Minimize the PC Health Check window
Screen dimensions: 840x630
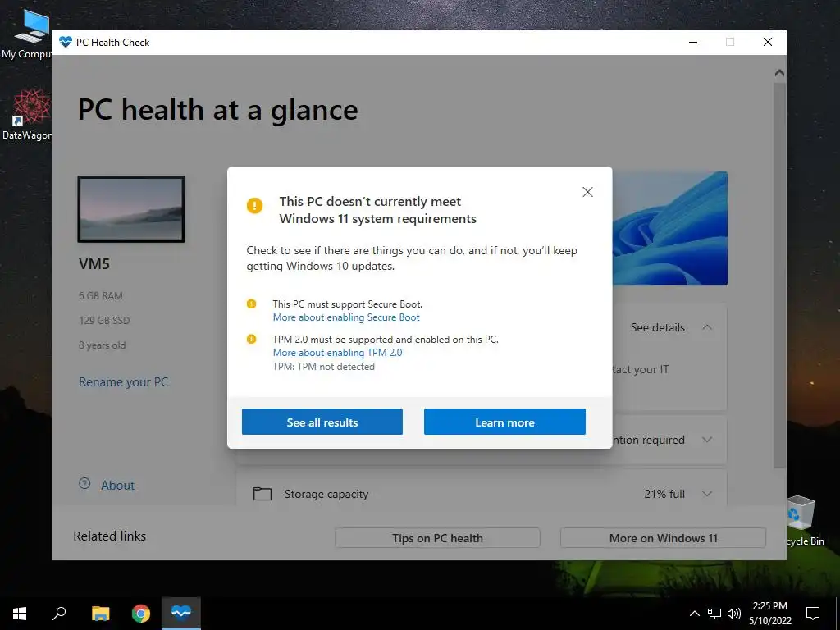pyautogui.click(x=693, y=43)
